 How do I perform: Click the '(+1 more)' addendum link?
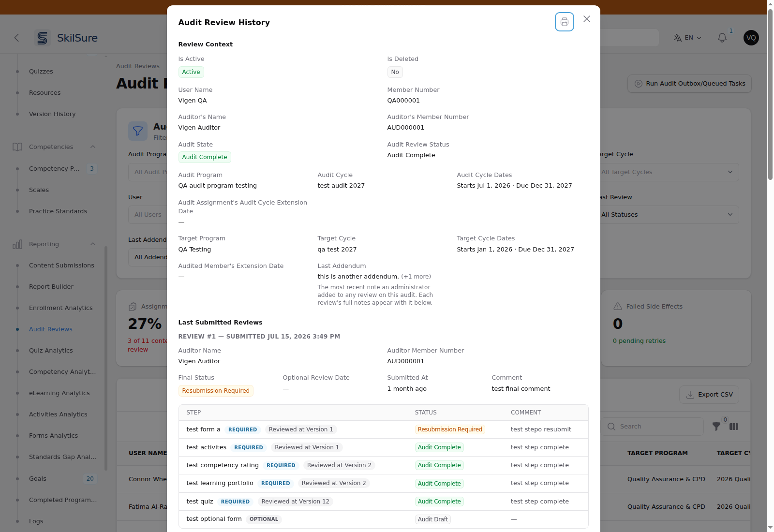point(416,277)
